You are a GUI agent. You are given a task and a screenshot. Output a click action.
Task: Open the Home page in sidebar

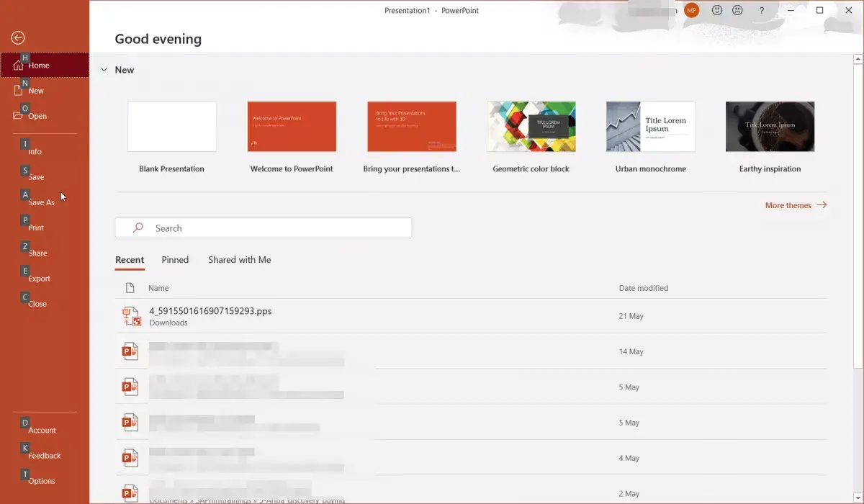[45, 65]
